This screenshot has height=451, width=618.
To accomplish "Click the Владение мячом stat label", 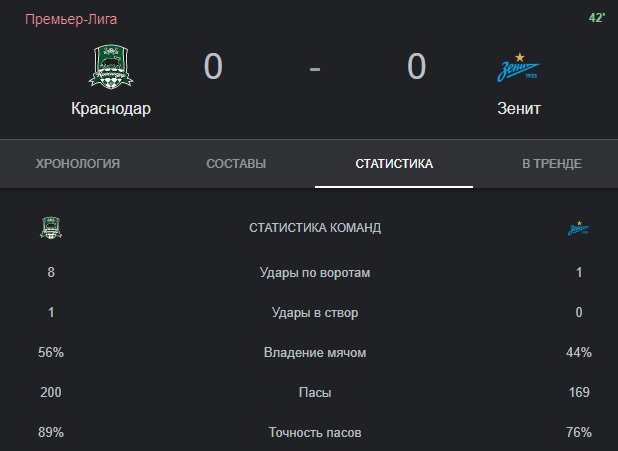I will coord(315,352).
